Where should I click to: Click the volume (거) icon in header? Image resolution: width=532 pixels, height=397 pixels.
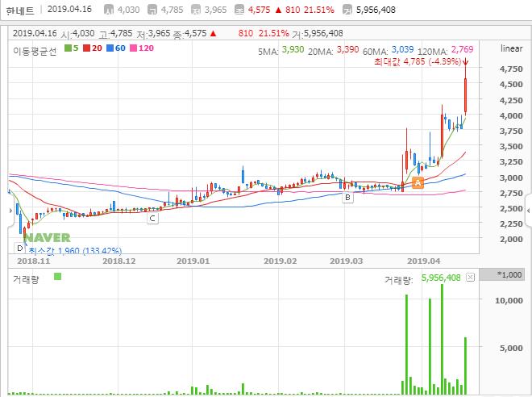pos(347,10)
